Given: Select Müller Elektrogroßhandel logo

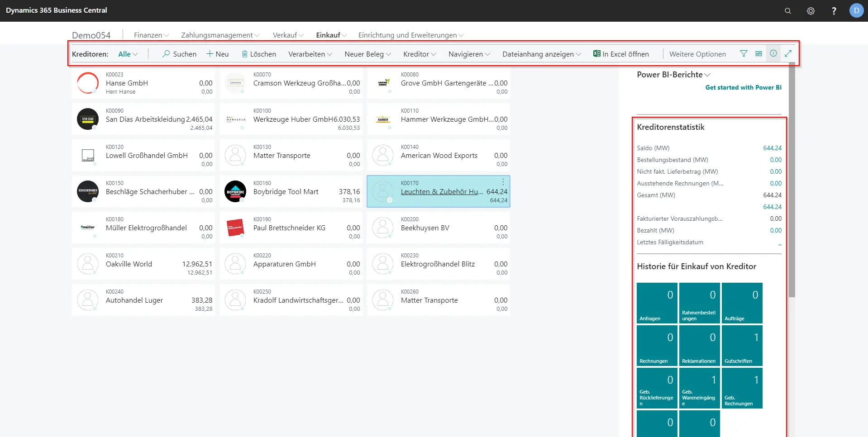Looking at the screenshot, I should click(88, 228).
